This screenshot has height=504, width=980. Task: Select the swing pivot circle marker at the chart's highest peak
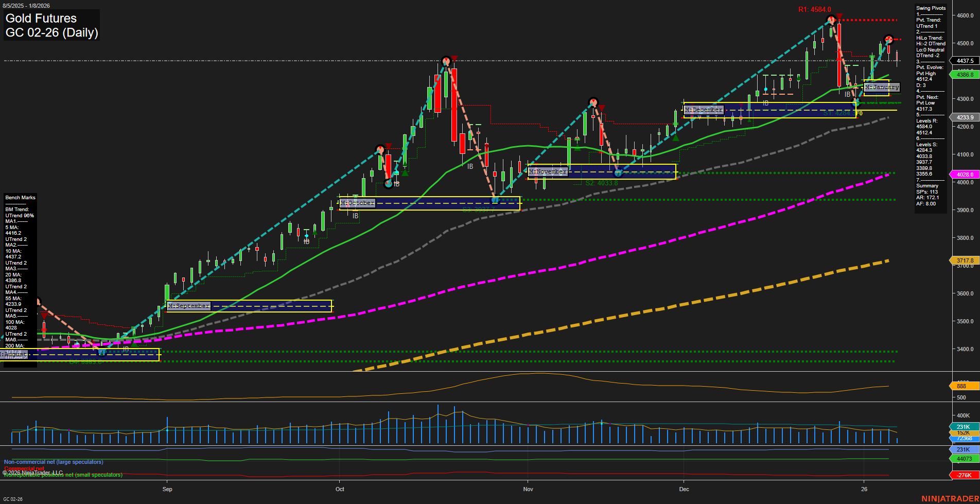(831, 20)
